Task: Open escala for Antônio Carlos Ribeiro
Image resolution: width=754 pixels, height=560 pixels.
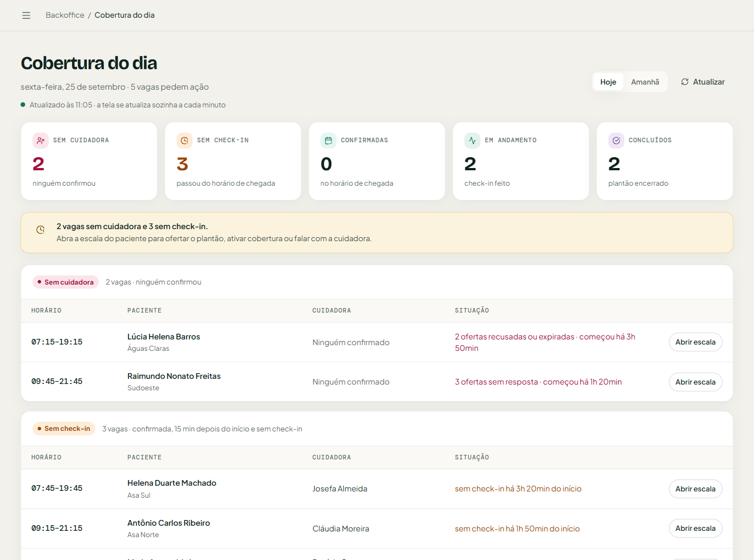Action: coord(695,529)
